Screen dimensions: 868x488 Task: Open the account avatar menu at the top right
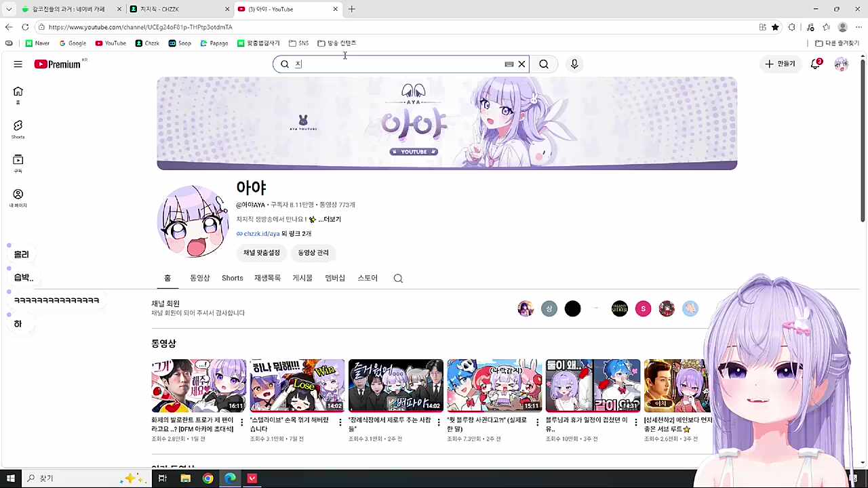(841, 64)
